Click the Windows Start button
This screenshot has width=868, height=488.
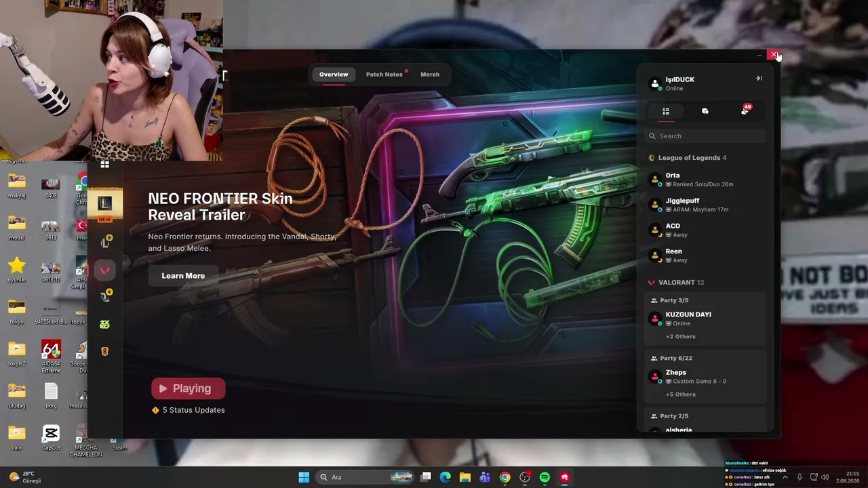tap(304, 477)
